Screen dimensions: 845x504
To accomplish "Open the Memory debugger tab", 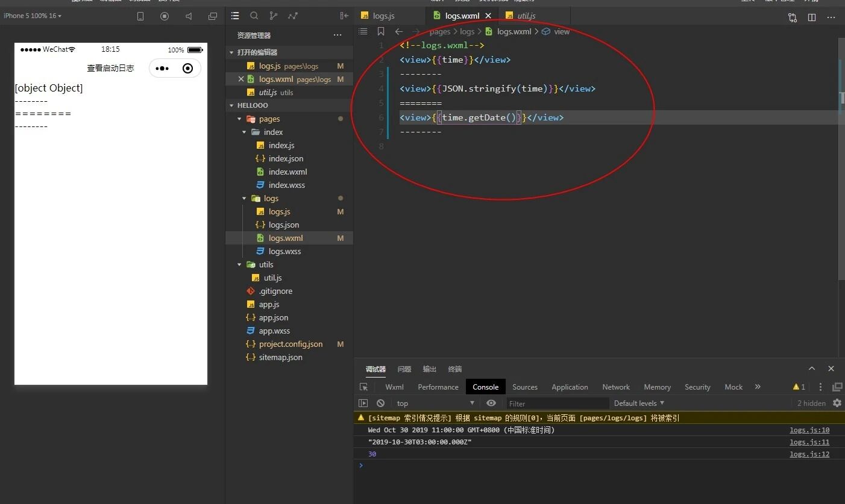I will tap(657, 387).
